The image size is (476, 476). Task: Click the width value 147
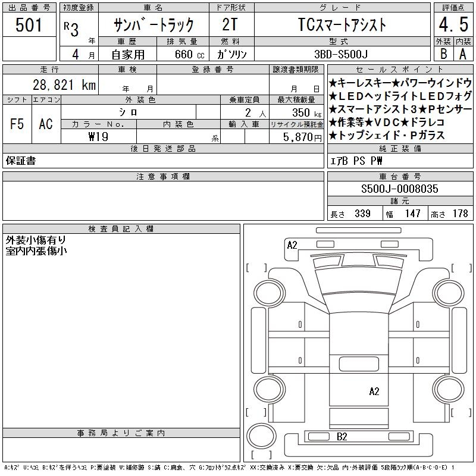(x=412, y=214)
